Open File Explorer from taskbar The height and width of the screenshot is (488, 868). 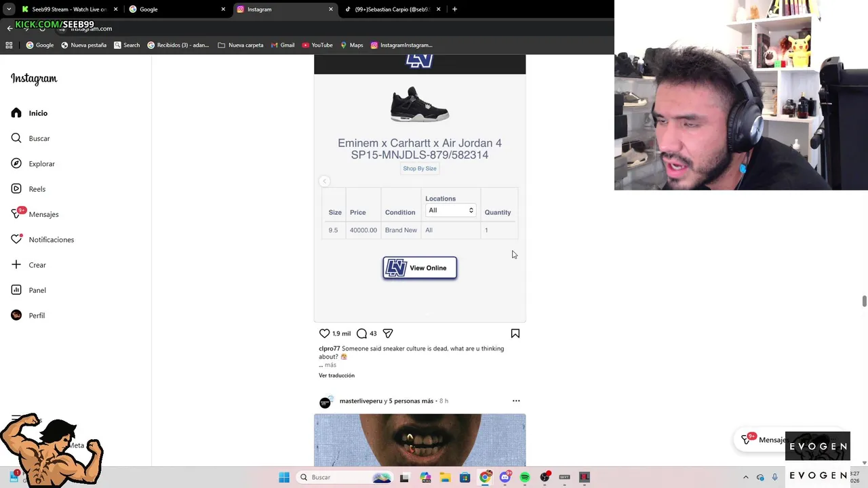click(x=445, y=477)
